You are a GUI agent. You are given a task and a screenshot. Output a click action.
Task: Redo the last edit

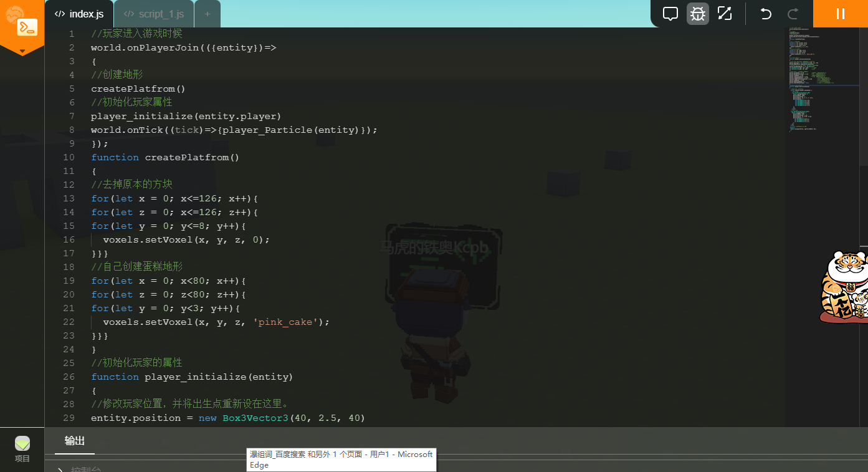click(x=793, y=14)
